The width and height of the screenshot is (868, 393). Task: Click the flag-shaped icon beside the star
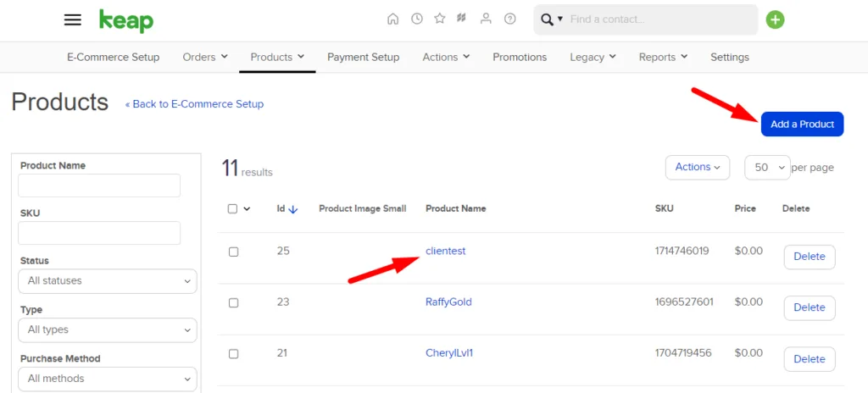tap(461, 19)
